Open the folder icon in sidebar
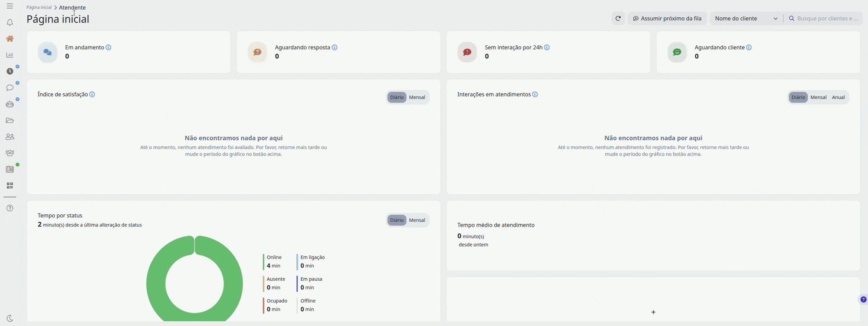The width and height of the screenshot is (868, 326). 10,120
